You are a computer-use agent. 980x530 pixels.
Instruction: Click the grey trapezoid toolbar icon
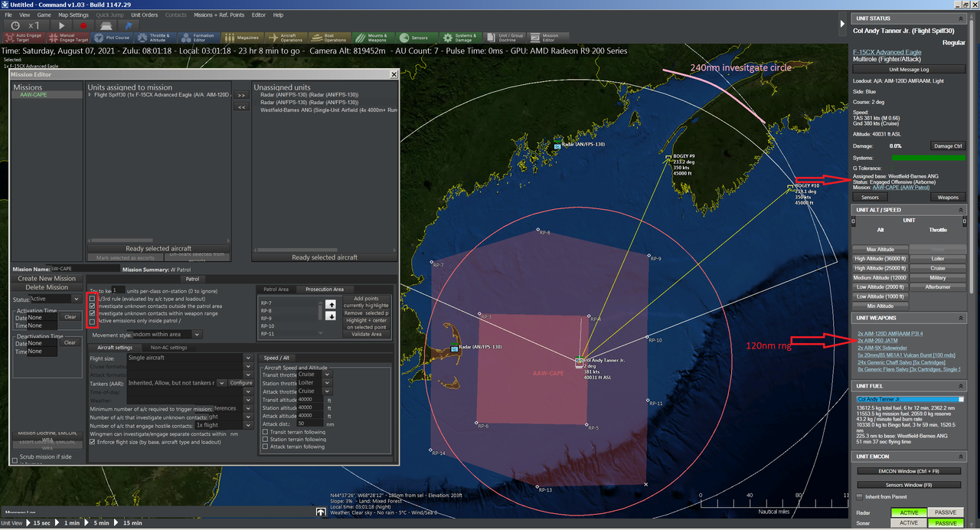pyautogui.click(x=106, y=25)
